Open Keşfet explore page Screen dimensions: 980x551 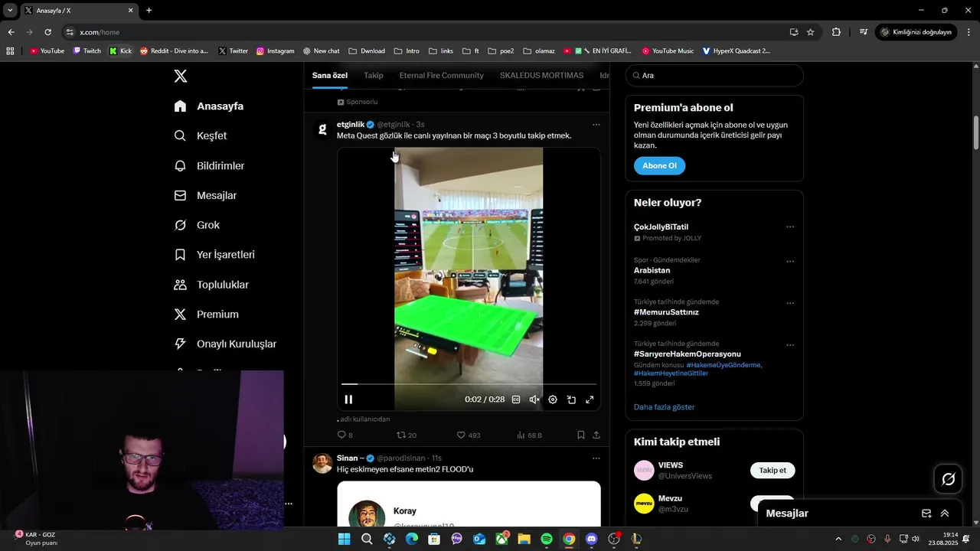tap(201, 135)
